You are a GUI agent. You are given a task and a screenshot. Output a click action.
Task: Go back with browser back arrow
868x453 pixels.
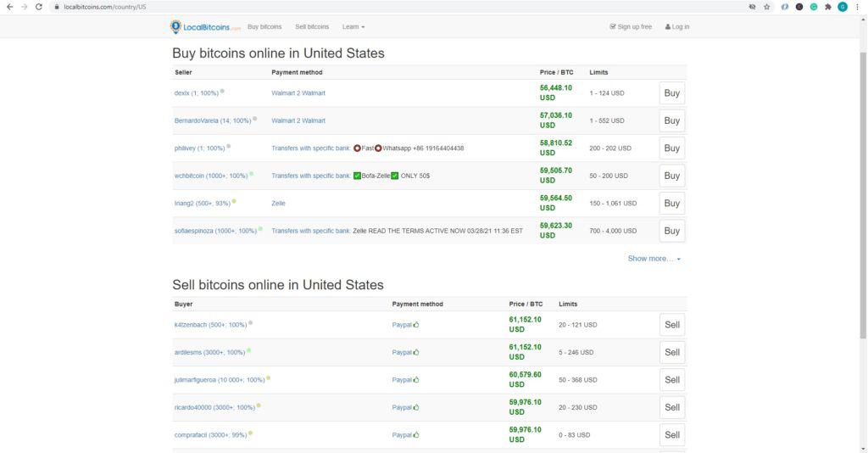point(9,7)
